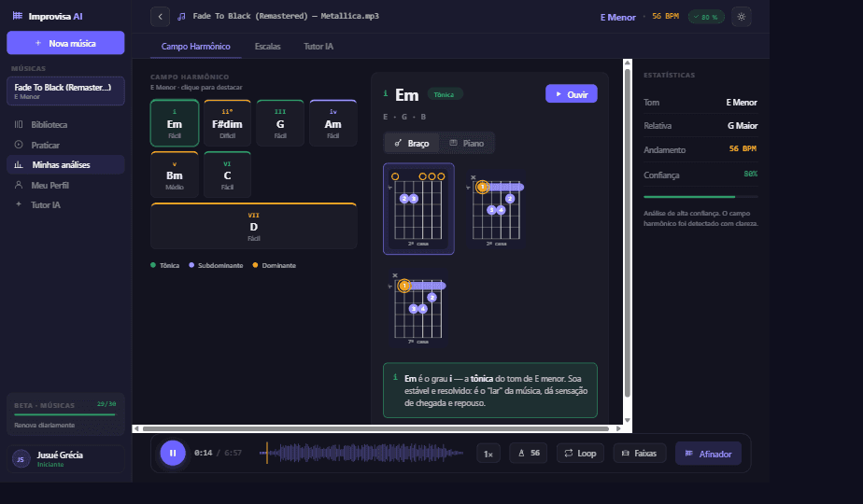This screenshot has height=504, width=863.
Task: Select the F#dim chord card
Action: (227, 123)
